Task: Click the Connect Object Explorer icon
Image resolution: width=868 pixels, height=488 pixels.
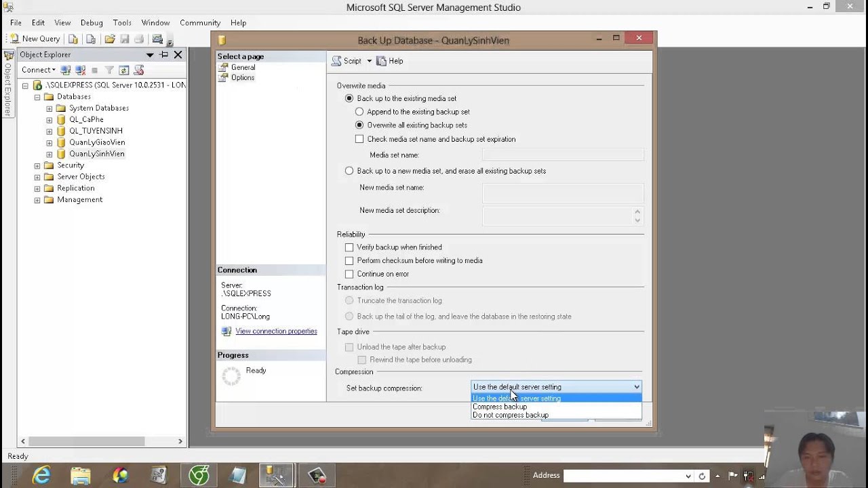Action: click(x=66, y=70)
